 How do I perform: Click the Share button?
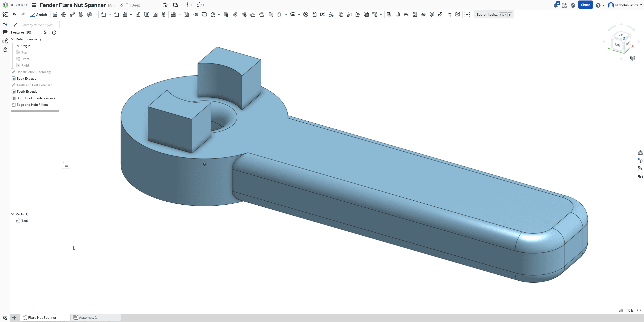point(585,5)
